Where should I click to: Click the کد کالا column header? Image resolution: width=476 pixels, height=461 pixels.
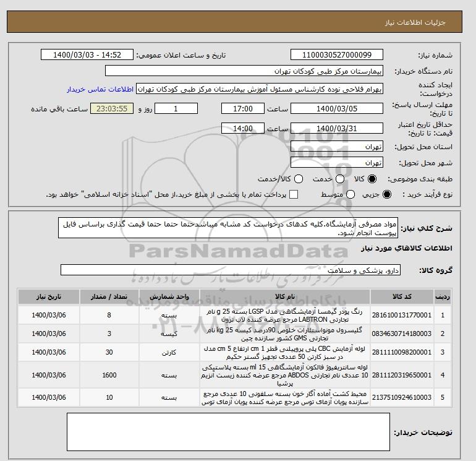coord(402,296)
